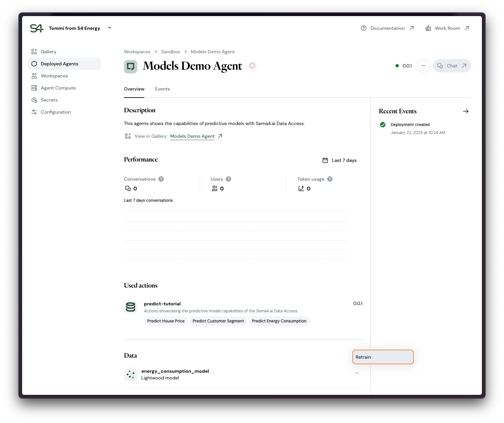The height and width of the screenshot is (423, 504).
Task: Open Models Demo Agent gallery link
Action: [192, 136]
